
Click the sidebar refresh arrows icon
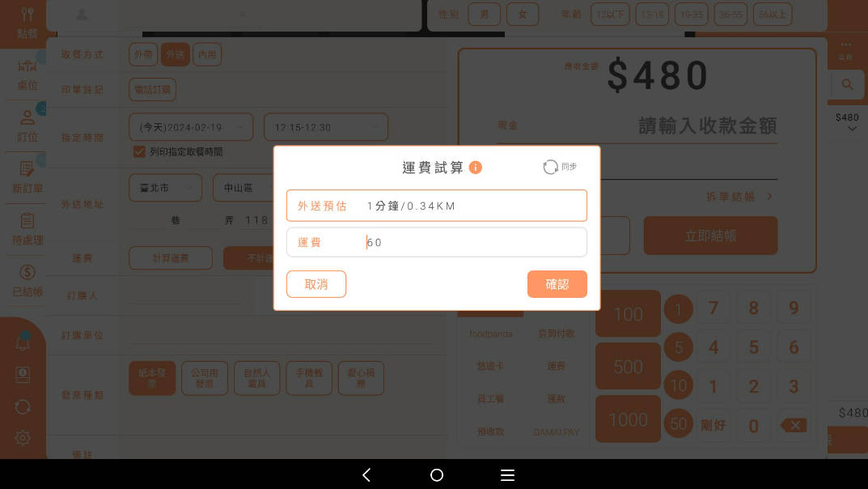click(23, 406)
